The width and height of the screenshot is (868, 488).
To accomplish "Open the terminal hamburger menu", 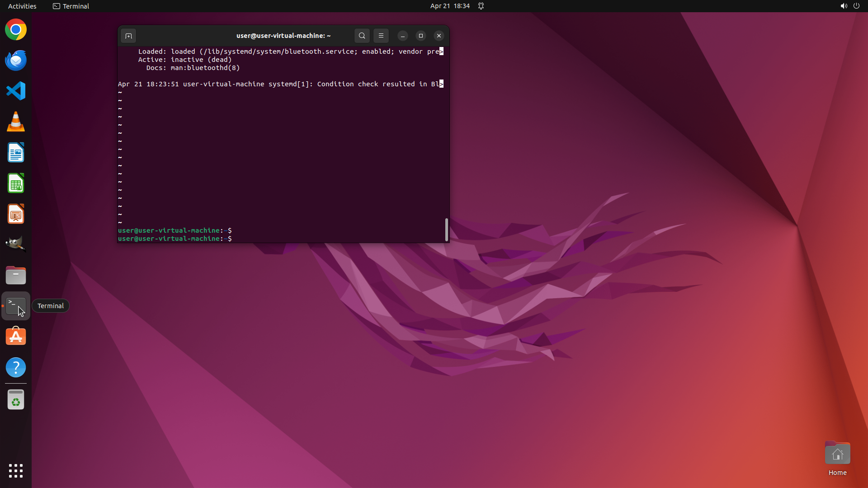I will tap(381, 36).
